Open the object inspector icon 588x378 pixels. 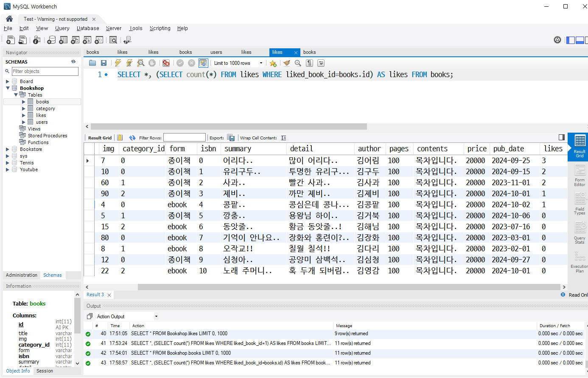pos(36,40)
